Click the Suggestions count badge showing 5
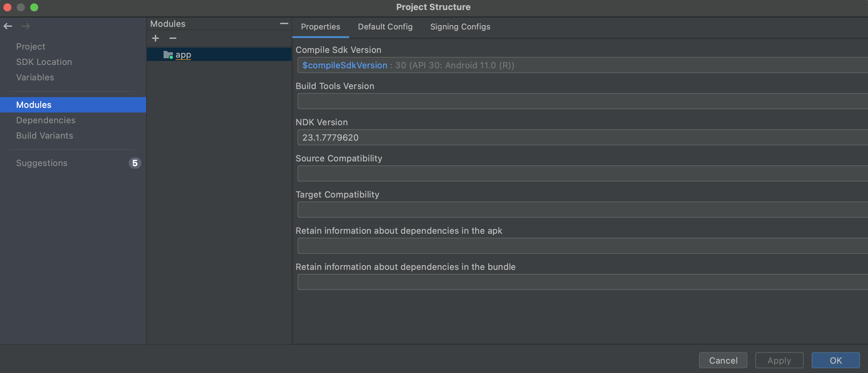 135,163
